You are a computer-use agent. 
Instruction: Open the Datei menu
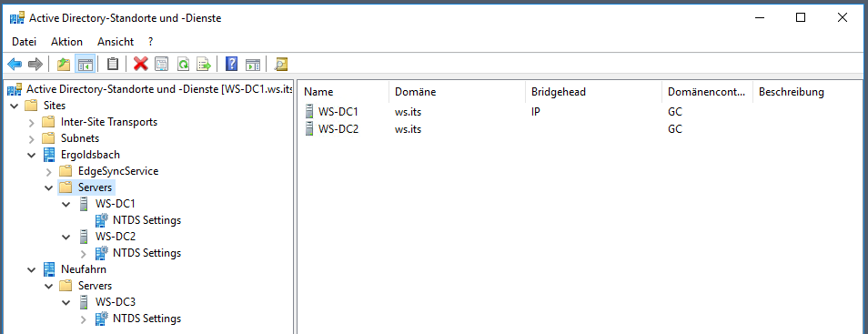point(24,42)
